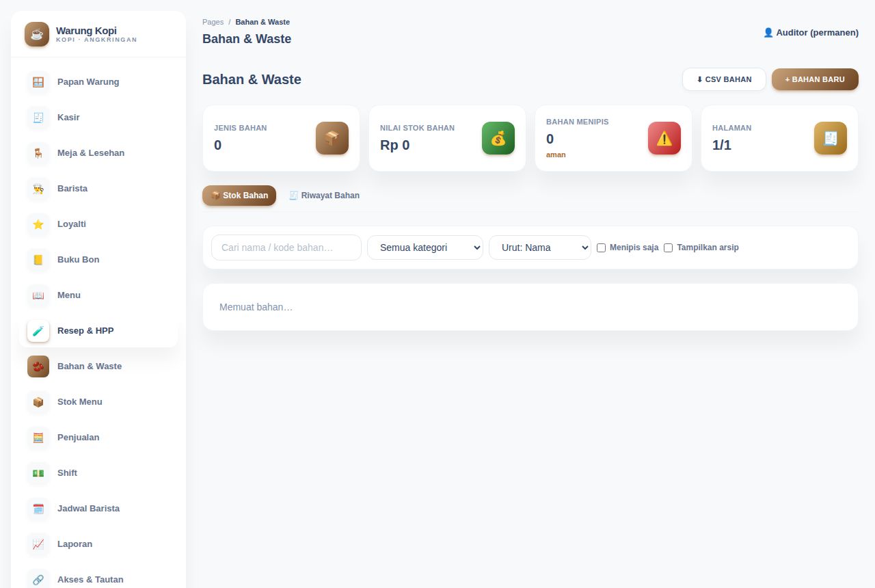Click the Resep & HPP test-tube icon

click(x=38, y=331)
